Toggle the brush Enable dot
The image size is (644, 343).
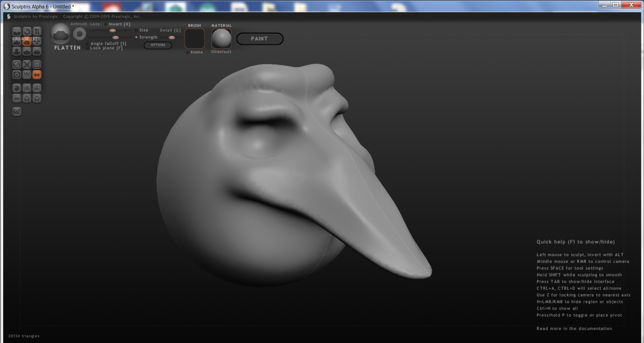pos(188,52)
